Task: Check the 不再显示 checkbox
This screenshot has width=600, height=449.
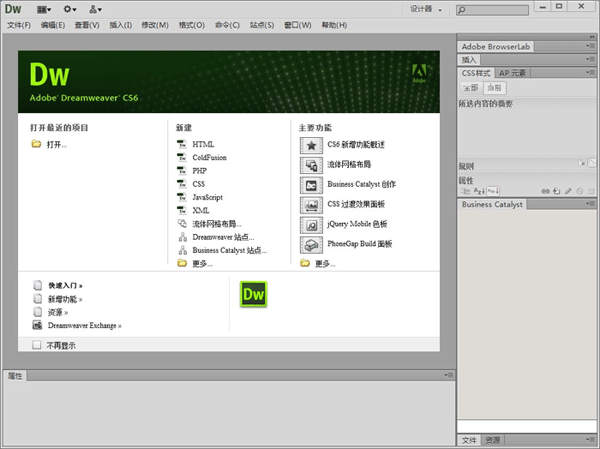Action: tap(37, 345)
